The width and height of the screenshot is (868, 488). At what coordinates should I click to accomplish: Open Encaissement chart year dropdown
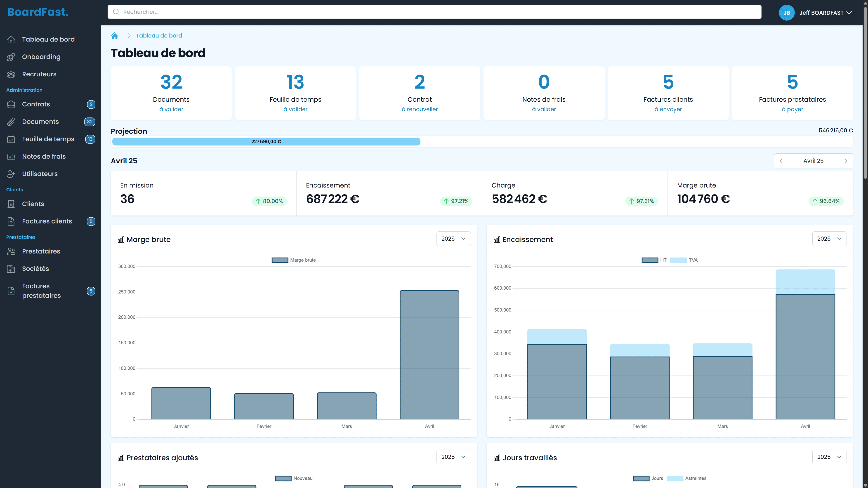(x=829, y=239)
